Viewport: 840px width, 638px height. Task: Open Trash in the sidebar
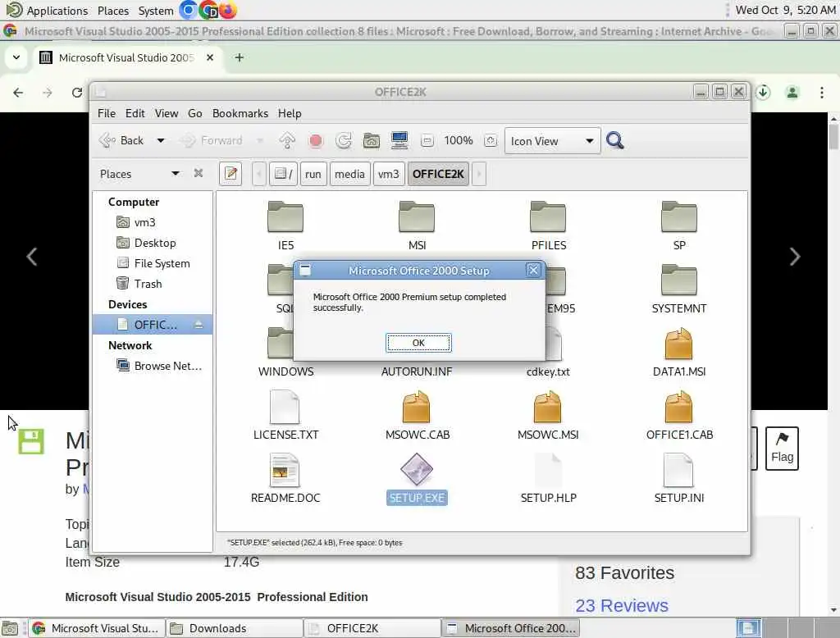(152, 284)
